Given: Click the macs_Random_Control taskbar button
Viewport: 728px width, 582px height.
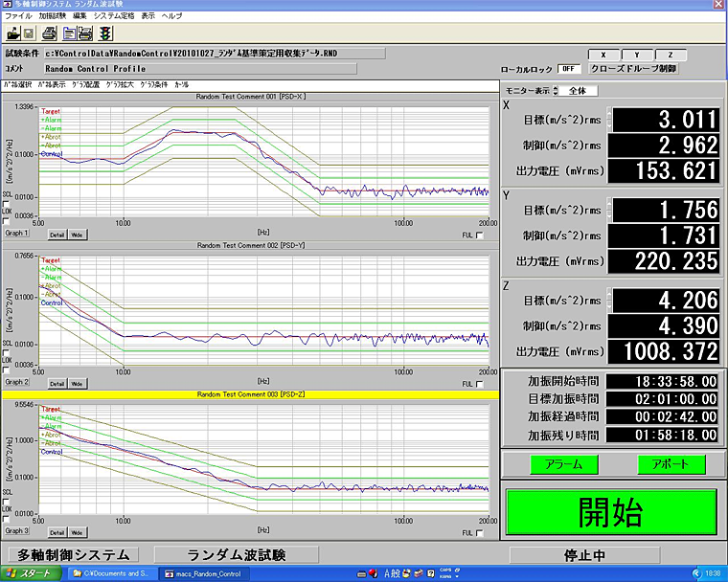Looking at the screenshot, I should pyautogui.click(x=204, y=574).
